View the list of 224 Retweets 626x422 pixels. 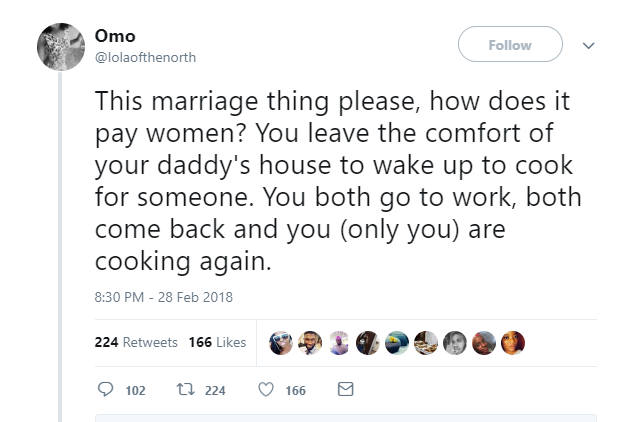(136, 342)
